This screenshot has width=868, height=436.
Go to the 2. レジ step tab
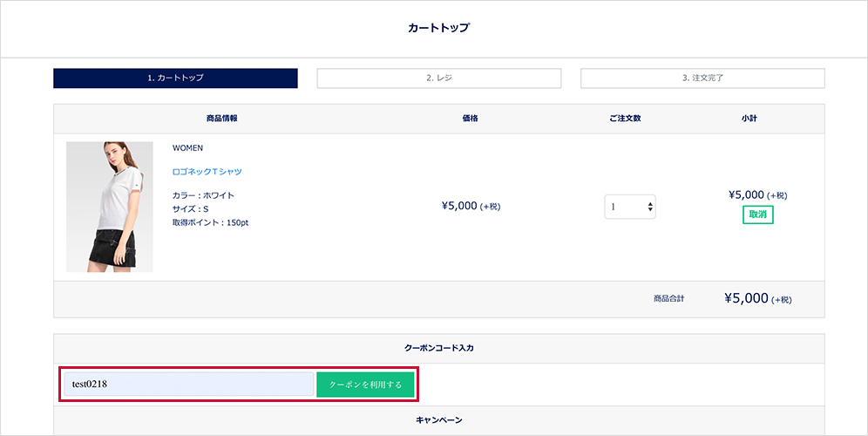coord(438,78)
